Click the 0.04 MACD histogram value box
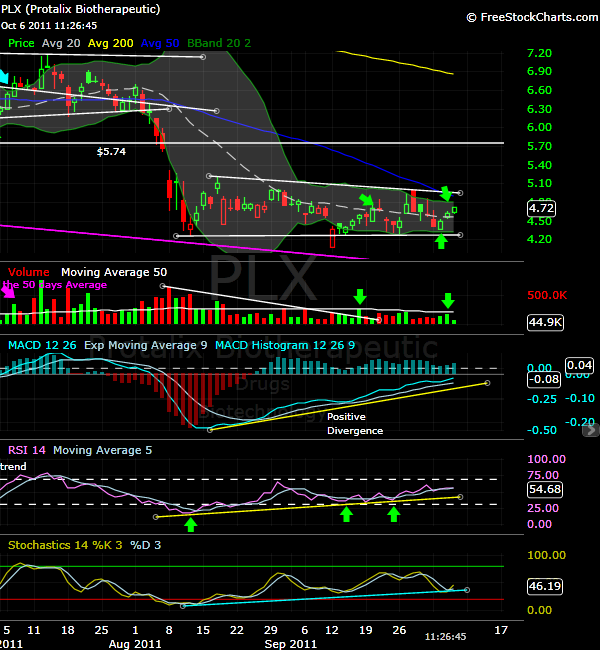The width and height of the screenshot is (600, 650). point(579,365)
